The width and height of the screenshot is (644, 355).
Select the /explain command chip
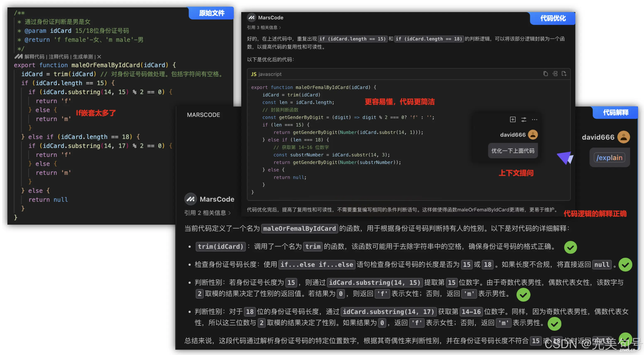click(x=609, y=158)
